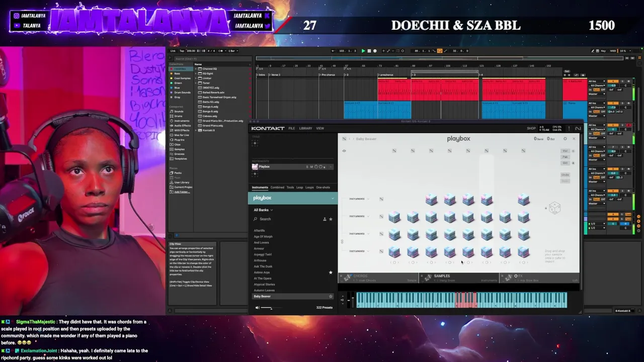Open the Kontakt VIEW menu
Image resolution: width=644 pixels, height=362 pixels.
(x=320, y=128)
